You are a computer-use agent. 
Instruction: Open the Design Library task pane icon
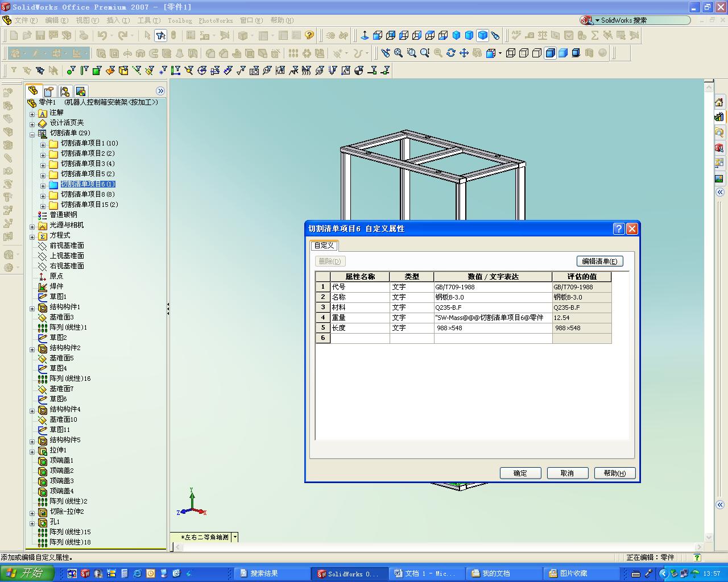click(719, 117)
